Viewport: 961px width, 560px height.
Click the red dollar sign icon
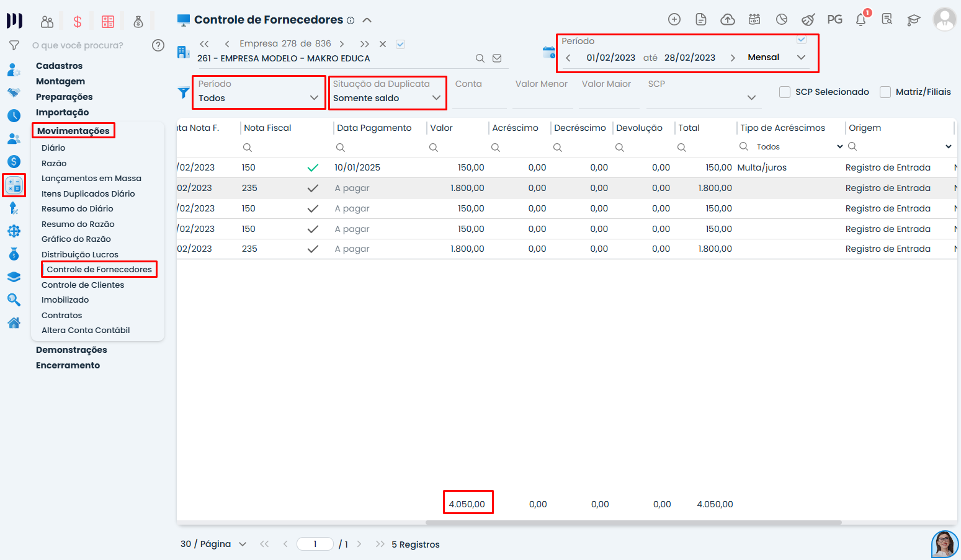coord(78,22)
